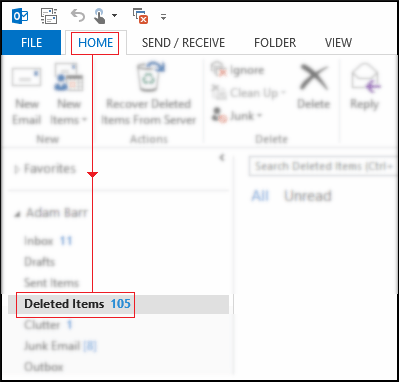Go to the VIEW tab

coord(338,43)
